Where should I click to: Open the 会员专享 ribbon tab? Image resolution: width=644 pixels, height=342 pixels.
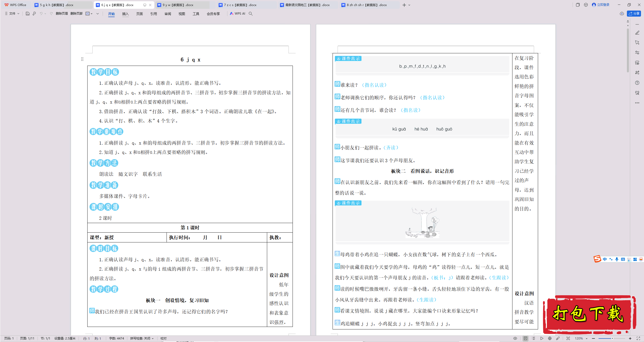213,14
